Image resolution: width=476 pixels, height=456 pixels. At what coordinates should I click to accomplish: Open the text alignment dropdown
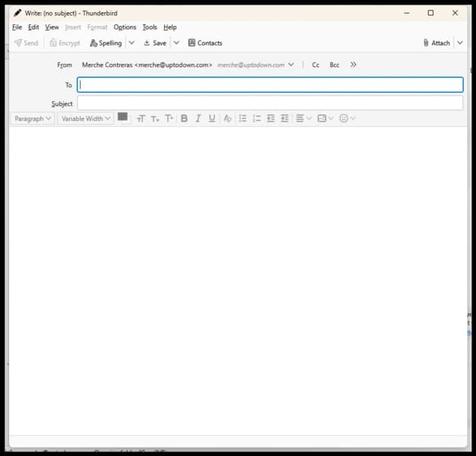[x=303, y=119]
